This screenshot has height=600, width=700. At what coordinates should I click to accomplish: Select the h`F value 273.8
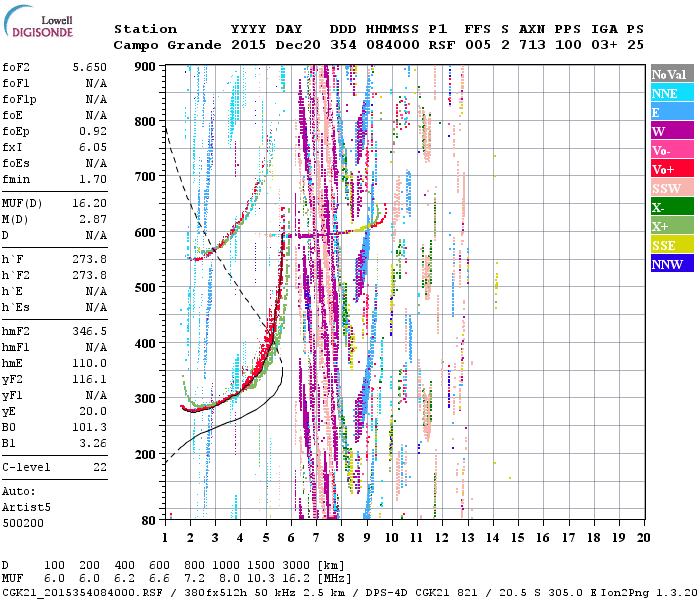click(x=90, y=259)
